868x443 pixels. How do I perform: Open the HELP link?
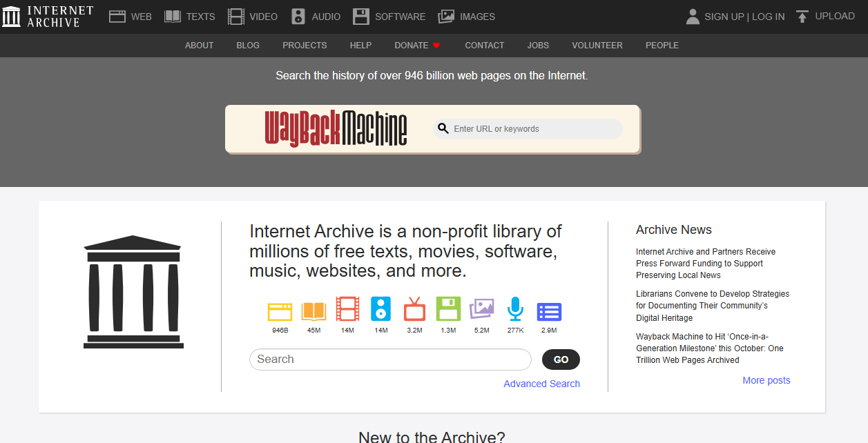[x=360, y=46]
